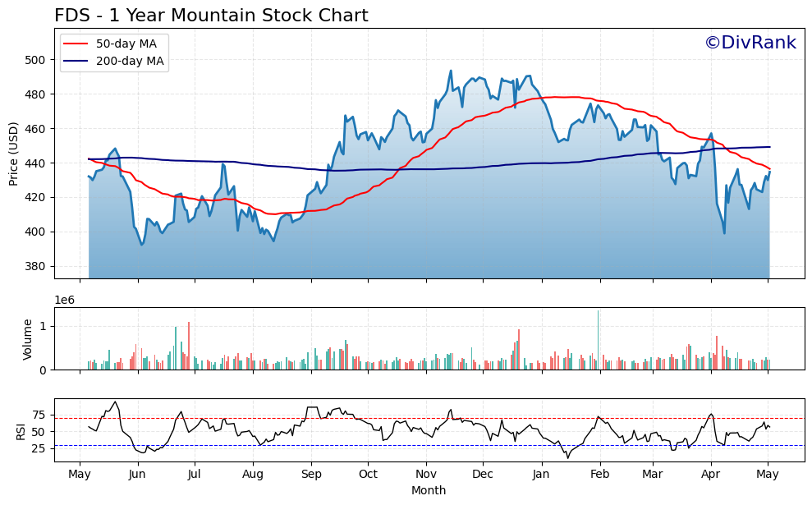Click the 'Oct' month tick label
Viewport: 812px width, 505px height.
coord(368,475)
